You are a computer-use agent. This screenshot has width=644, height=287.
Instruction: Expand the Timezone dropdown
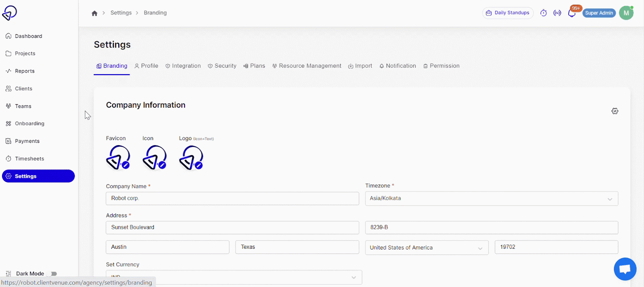point(491,198)
